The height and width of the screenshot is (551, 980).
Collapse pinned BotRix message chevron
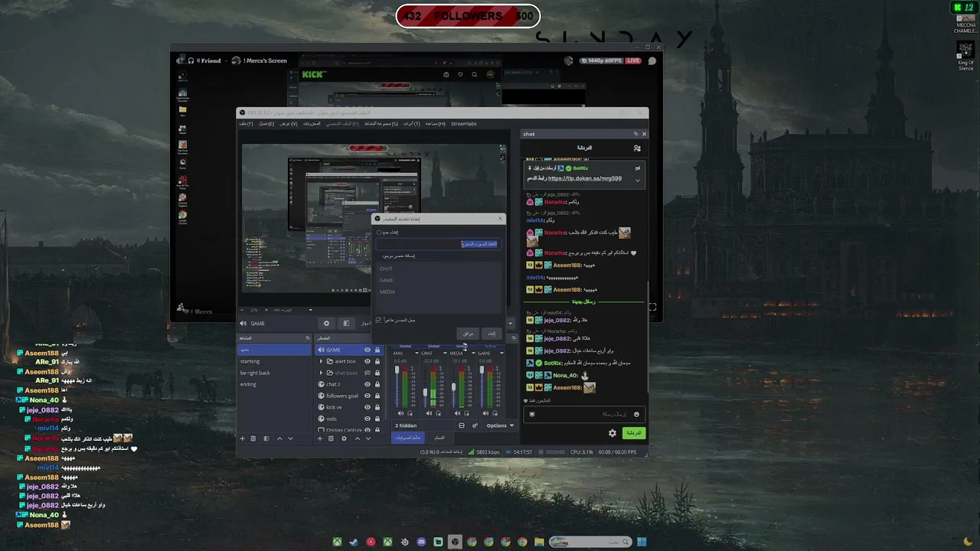(x=637, y=180)
